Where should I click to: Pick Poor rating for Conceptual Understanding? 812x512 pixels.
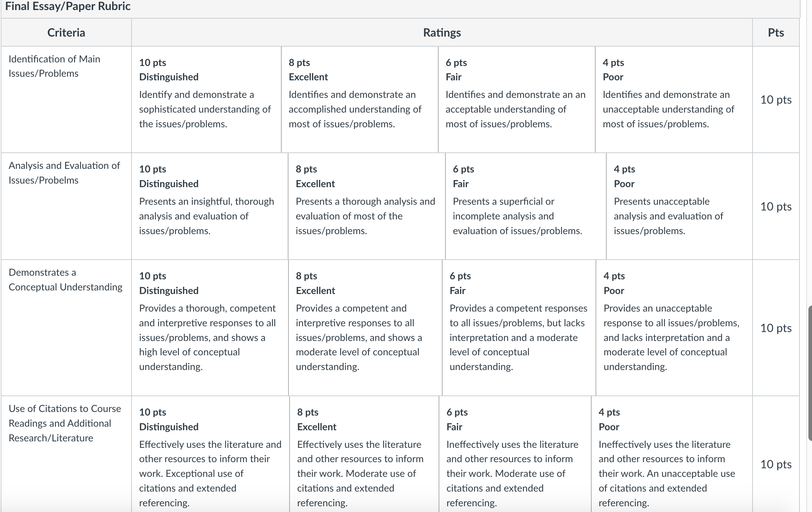point(674,328)
